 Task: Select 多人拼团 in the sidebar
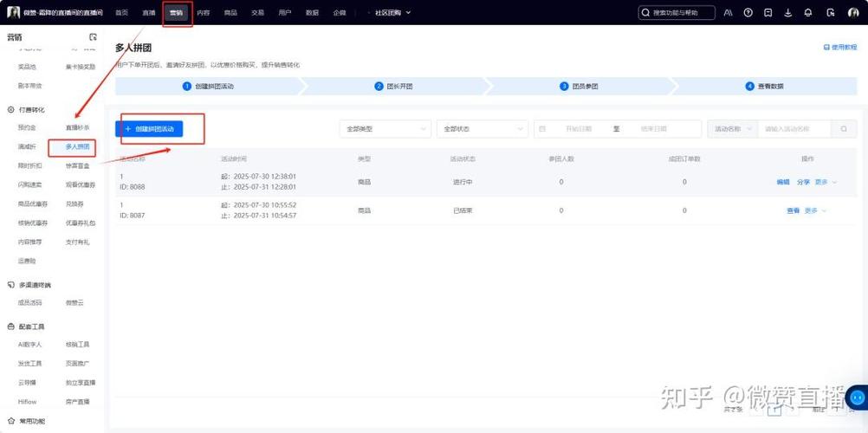(77, 147)
